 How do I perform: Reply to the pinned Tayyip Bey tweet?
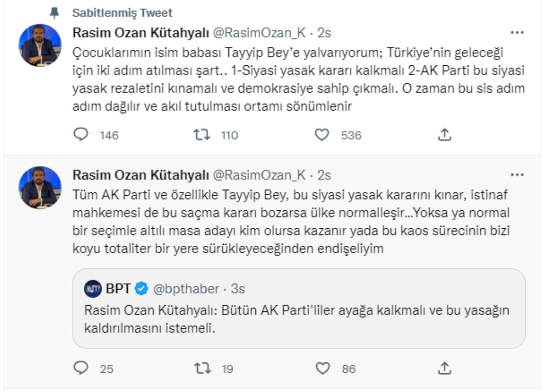(81, 135)
